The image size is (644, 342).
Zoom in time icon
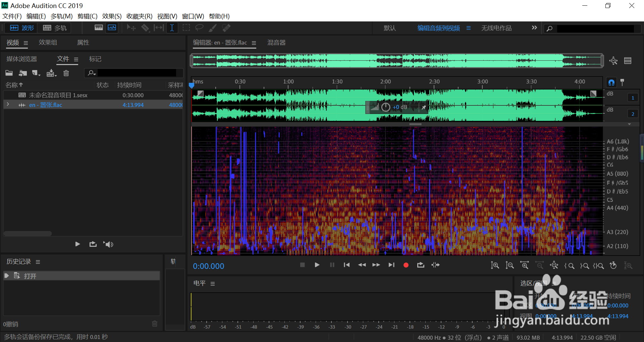tap(525, 265)
